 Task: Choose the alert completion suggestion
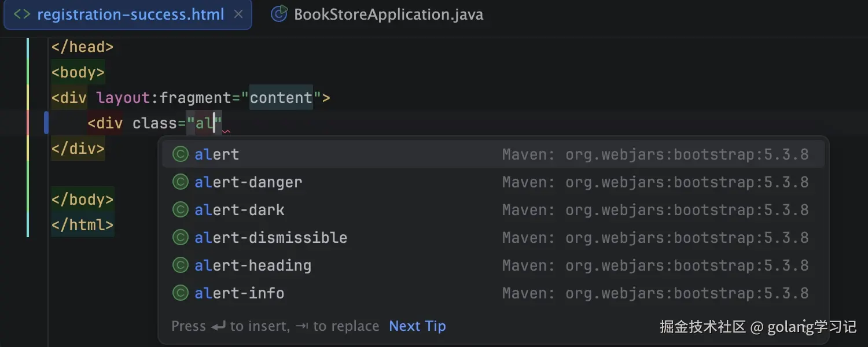pos(216,154)
